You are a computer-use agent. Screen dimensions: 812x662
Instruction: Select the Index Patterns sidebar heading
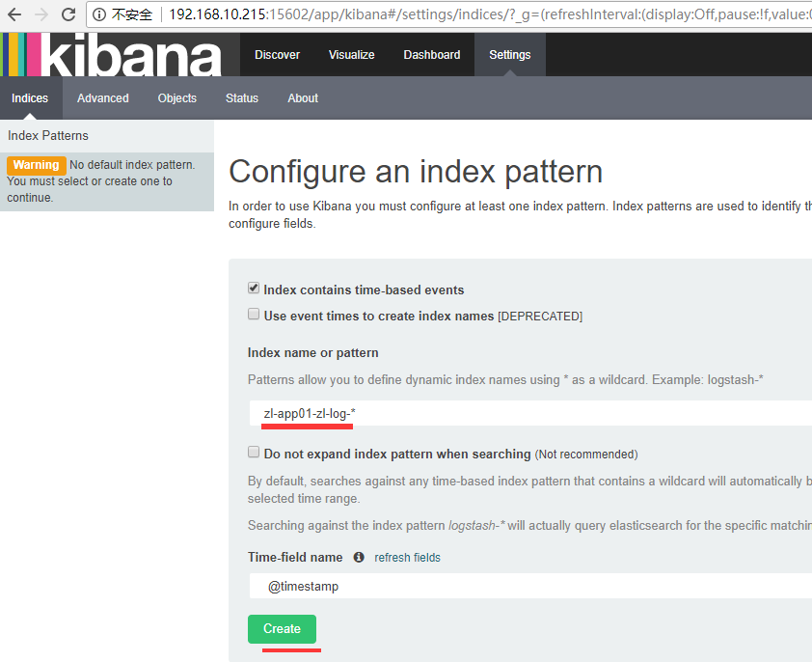[x=48, y=135]
